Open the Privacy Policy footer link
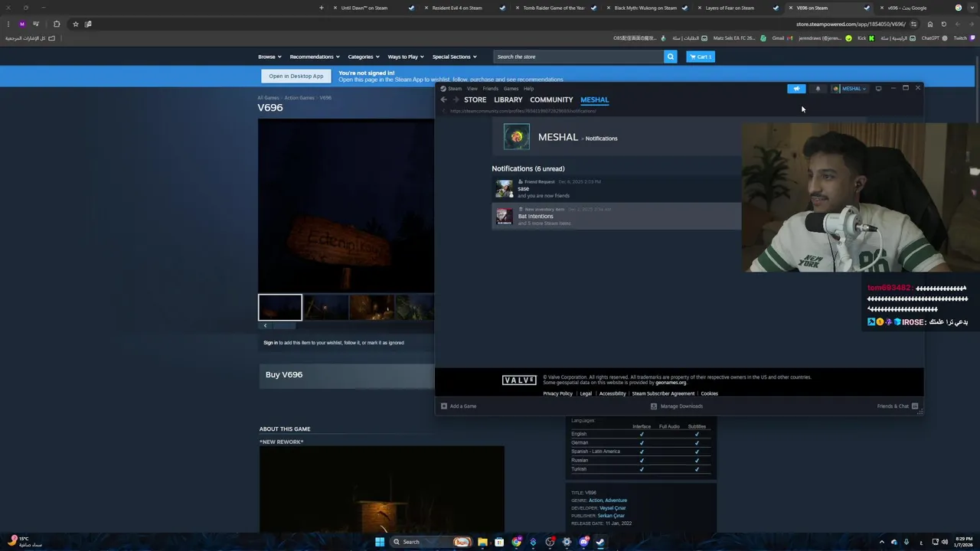The width and height of the screenshot is (980, 551). point(557,393)
